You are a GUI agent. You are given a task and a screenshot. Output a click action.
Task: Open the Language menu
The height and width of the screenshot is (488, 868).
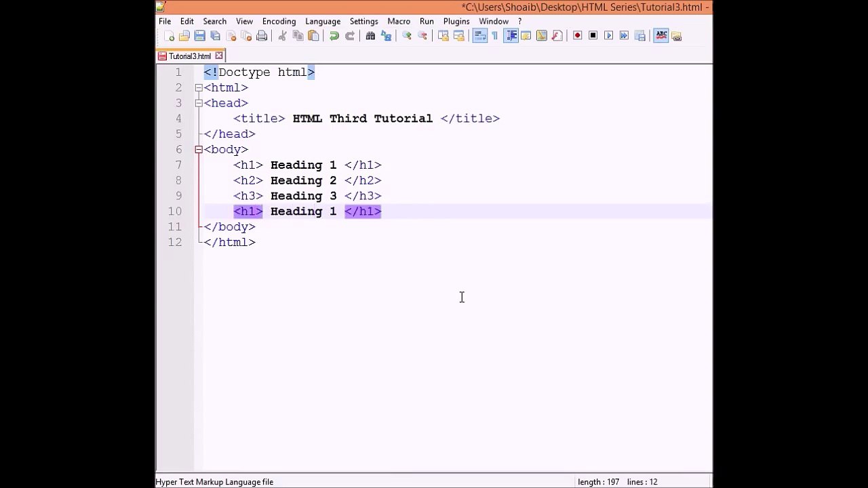[323, 21]
